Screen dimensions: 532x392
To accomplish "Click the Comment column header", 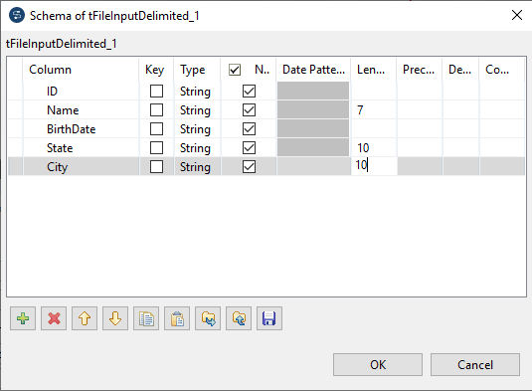I will click(x=502, y=70).
